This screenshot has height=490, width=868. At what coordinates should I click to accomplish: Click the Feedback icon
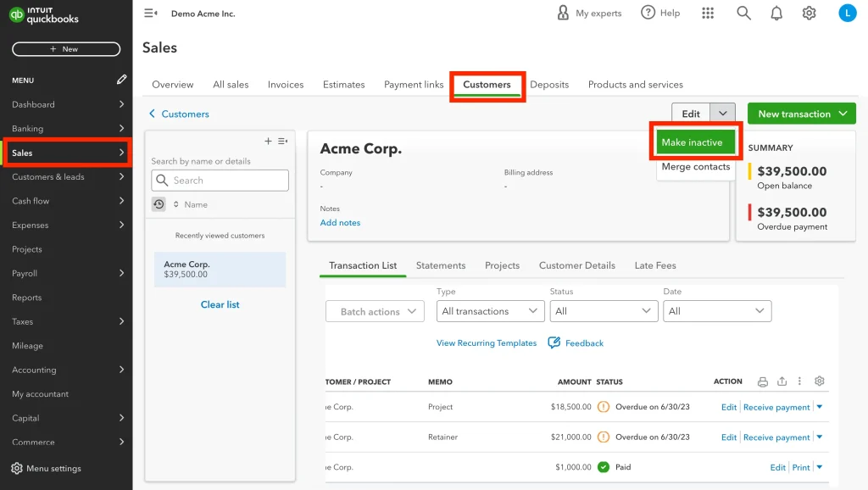point(554,342)
